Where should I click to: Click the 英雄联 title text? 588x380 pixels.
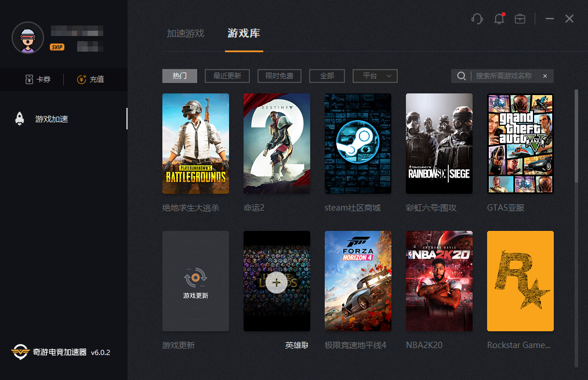[297, 345]
